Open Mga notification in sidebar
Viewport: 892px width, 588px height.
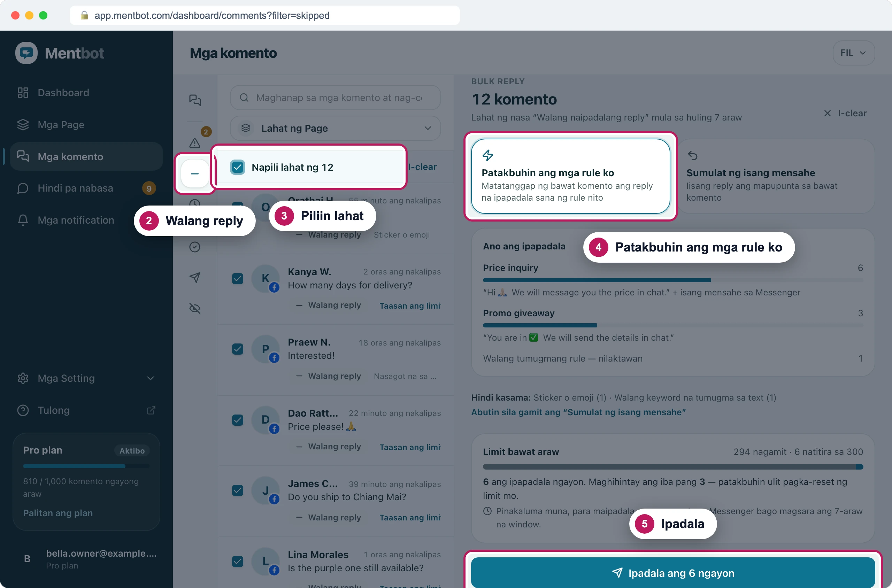[86, 220]
